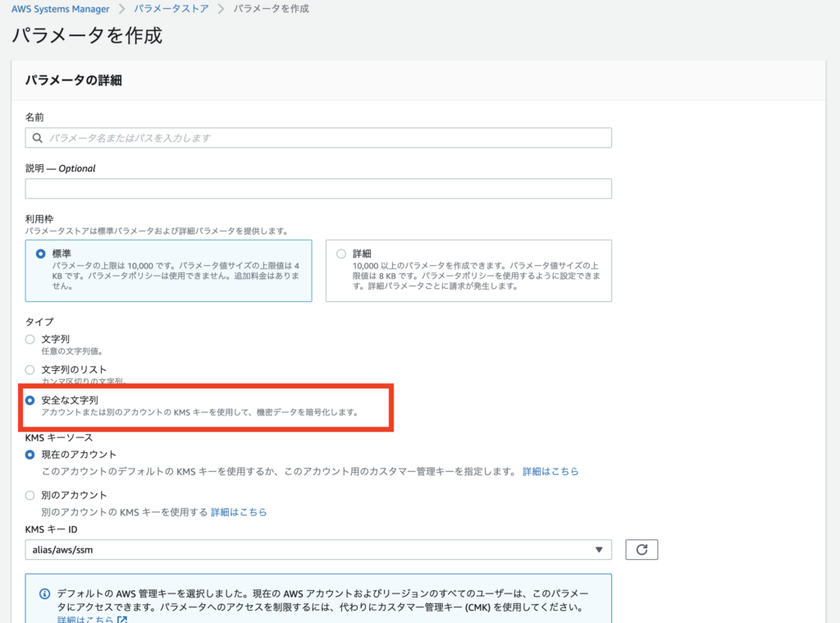The height and width of the screenshot is (623, 840).
Task: Open the AWS Systems Manager breadcrumb link
Action: click(61, 9)
